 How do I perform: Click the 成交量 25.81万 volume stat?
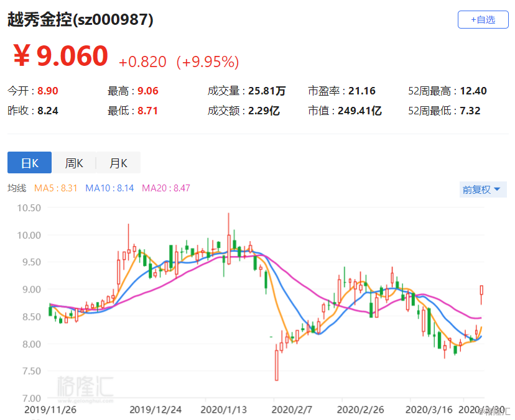[246, 89]
